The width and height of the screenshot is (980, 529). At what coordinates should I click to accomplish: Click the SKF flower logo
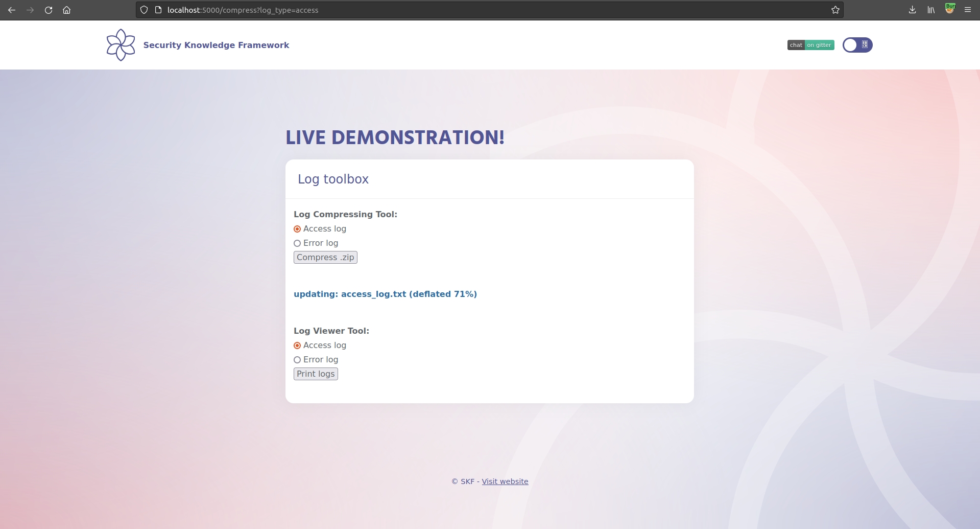(121, 45)
